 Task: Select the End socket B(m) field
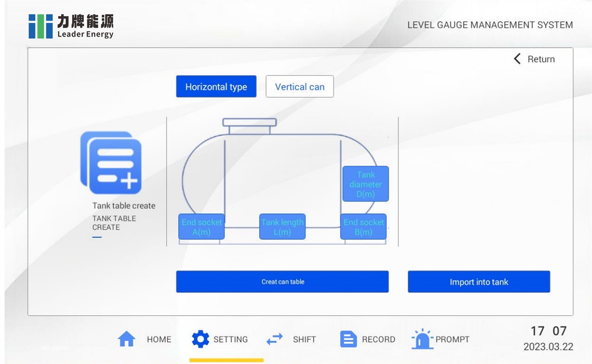(363, 227)
